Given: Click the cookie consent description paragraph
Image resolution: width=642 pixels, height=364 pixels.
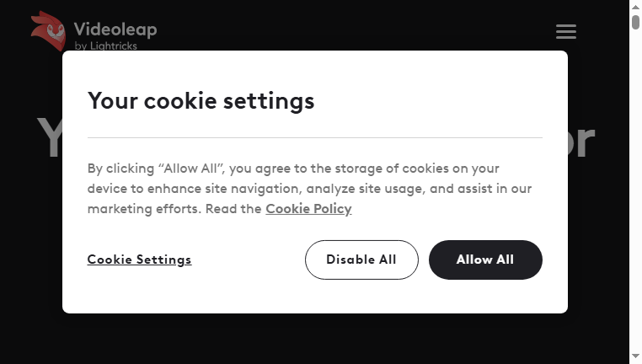Looking at the screenshot, I should (309, 189).
